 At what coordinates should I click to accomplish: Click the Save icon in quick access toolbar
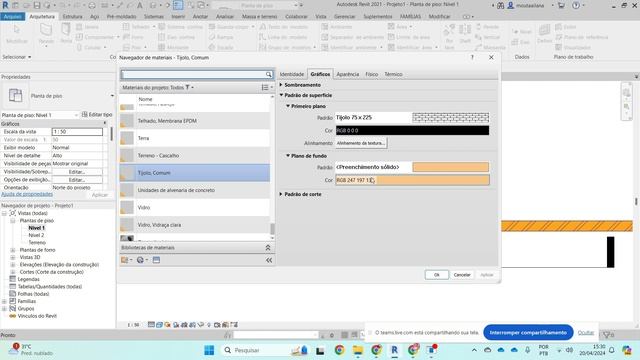pyautogui.click(x=37, y=5)
